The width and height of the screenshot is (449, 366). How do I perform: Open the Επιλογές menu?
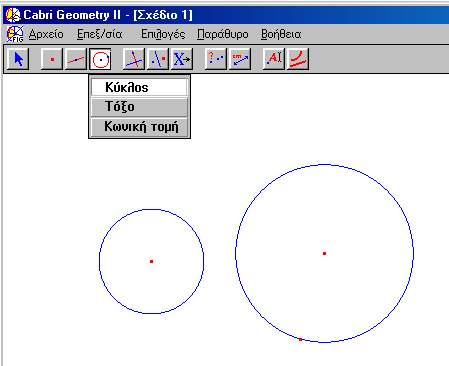tap(163, 34)
